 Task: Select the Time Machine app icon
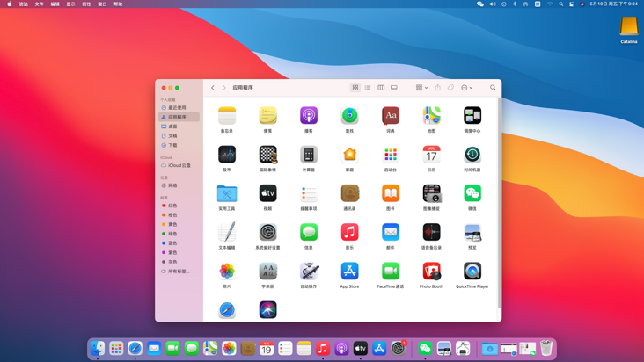coord(472,155)
